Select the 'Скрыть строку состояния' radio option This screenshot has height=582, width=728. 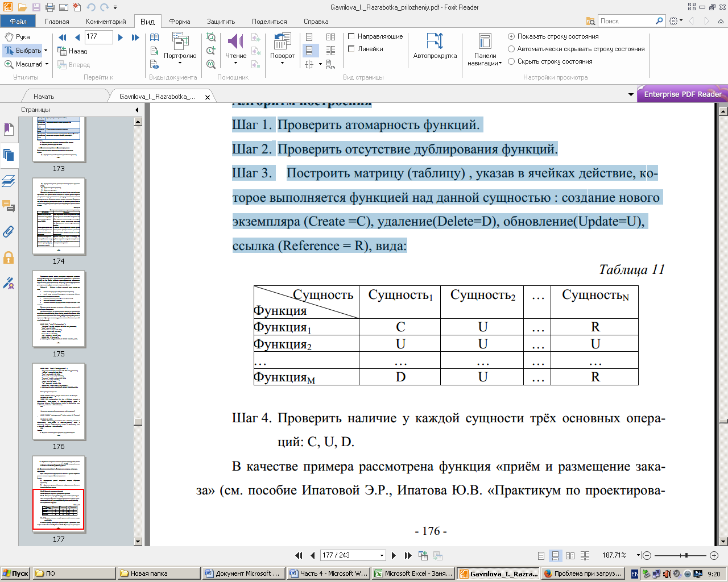[511, 61]
